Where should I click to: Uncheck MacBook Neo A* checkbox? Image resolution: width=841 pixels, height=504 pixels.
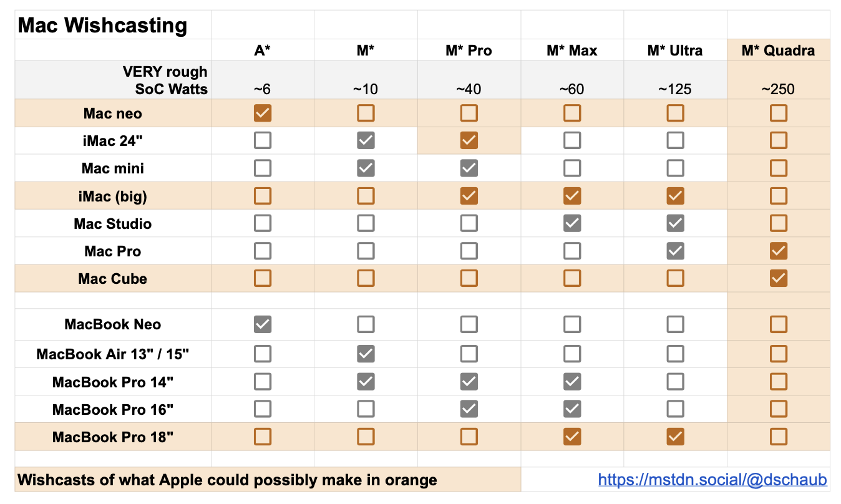[263, 324]
